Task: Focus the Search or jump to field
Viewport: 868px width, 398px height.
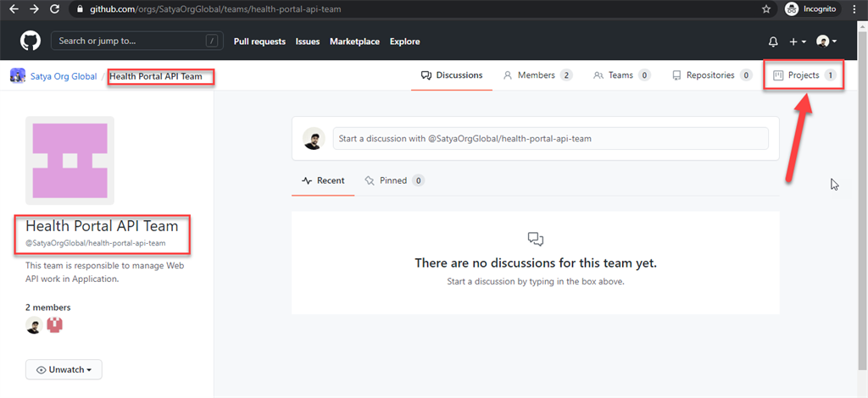Action: click(135, 41)
